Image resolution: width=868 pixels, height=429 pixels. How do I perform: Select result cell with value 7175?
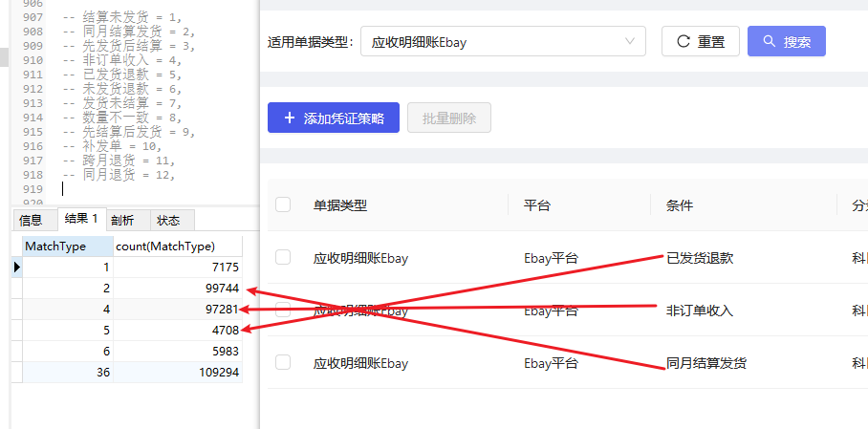(x=178, y=268)
